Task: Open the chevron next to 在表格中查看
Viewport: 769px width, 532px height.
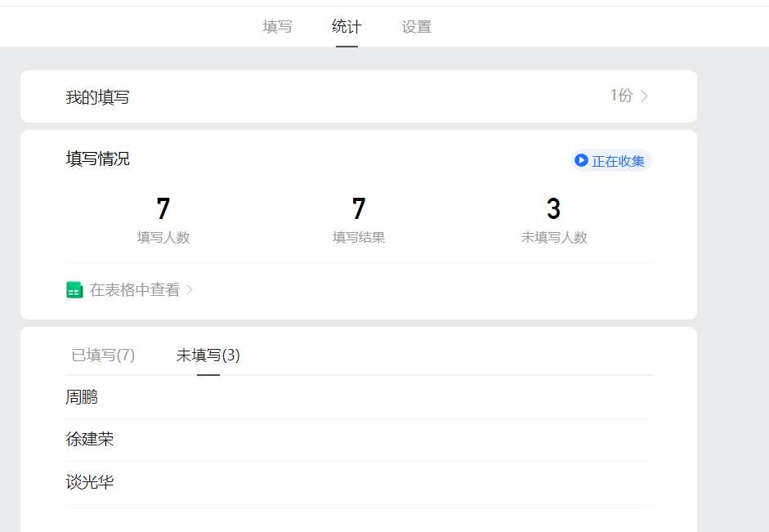Action: [x=190, y=290]
